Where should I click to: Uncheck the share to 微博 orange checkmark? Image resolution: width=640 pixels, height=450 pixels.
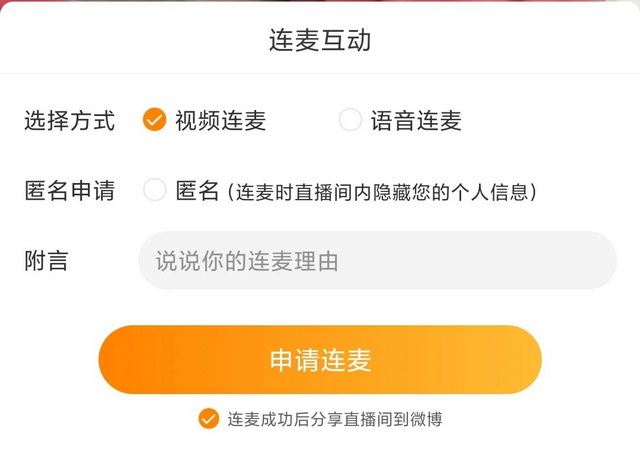click(x=209, y=419)
